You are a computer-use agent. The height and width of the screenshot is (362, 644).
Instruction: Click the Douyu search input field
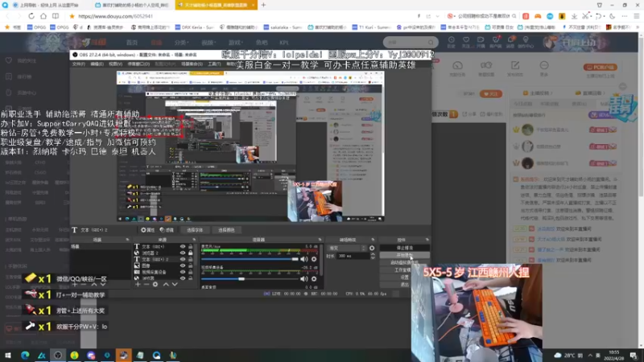[405, 43]
